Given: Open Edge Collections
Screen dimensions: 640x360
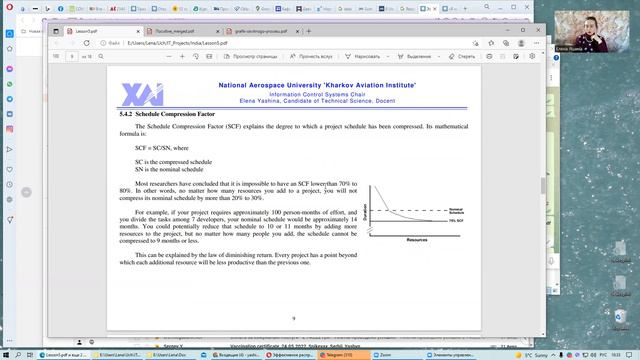Looking at the screenshot, I should [506, 43].
